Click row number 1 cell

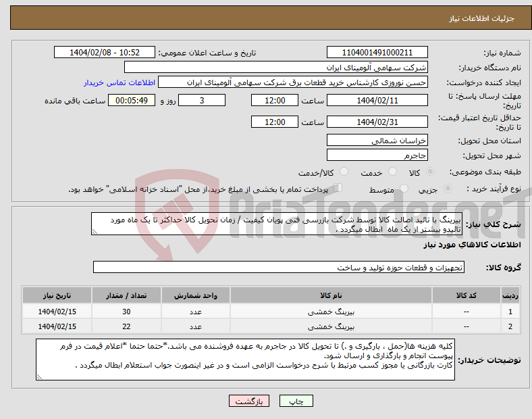point(510,312)
